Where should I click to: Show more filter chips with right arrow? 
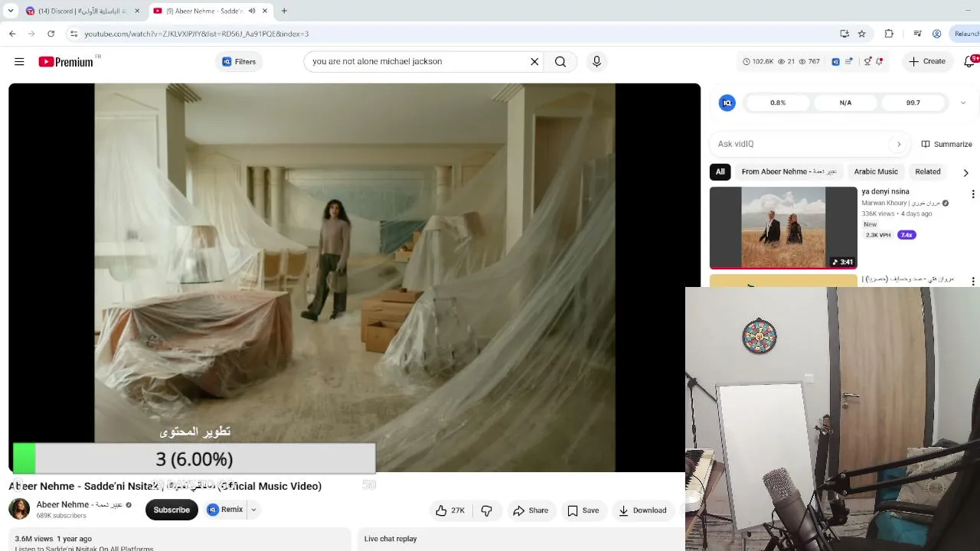965,172
